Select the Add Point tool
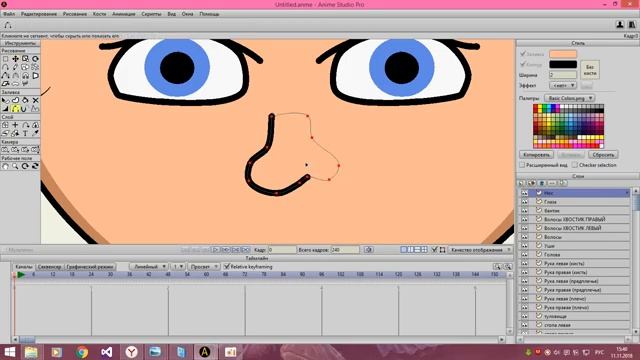 (5, 67)
